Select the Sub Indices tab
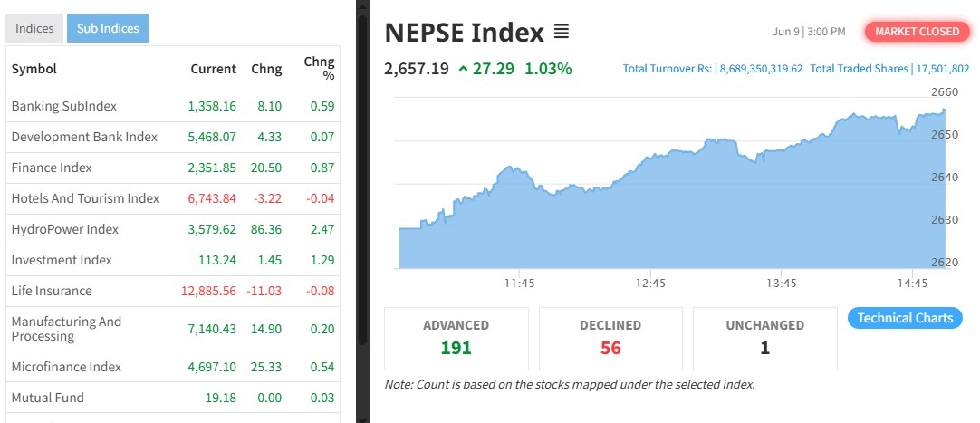 (108, 28)
